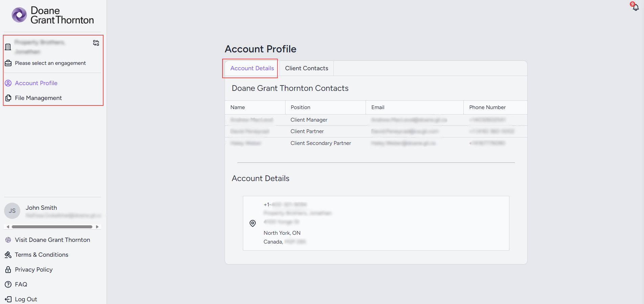Screen dimensions: 644x304
Task: Click the question mark icon next to FAQ
Action: point(8,284)
